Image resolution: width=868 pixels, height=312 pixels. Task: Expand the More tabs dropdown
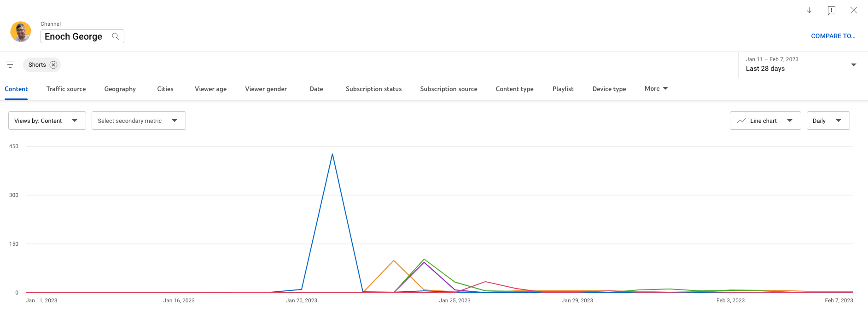tap(656, 88)
